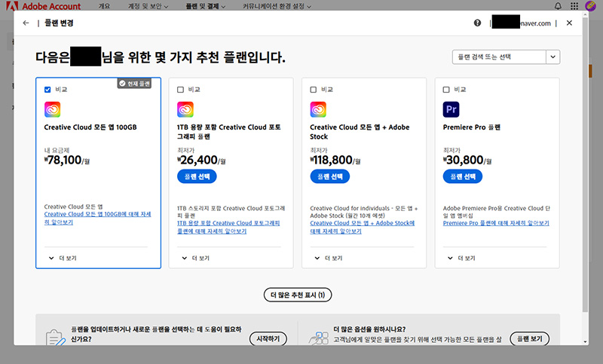Viewport: 603px width, 364px height.
Task: Expand 더 보기 on Premiere Pro card
Action: tap(461, 258)
